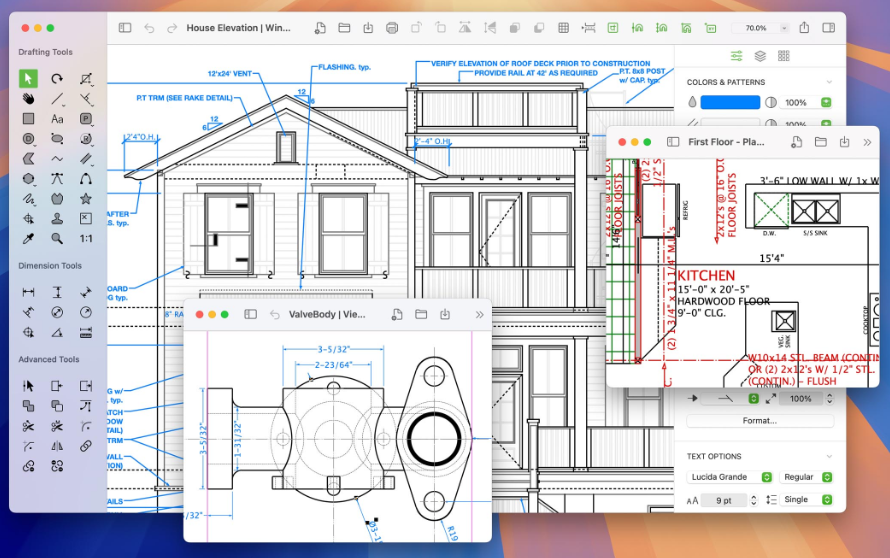Select the horizontal dimension tool
This screenshot has width=890, height=558.
click(x=28, y=292)
